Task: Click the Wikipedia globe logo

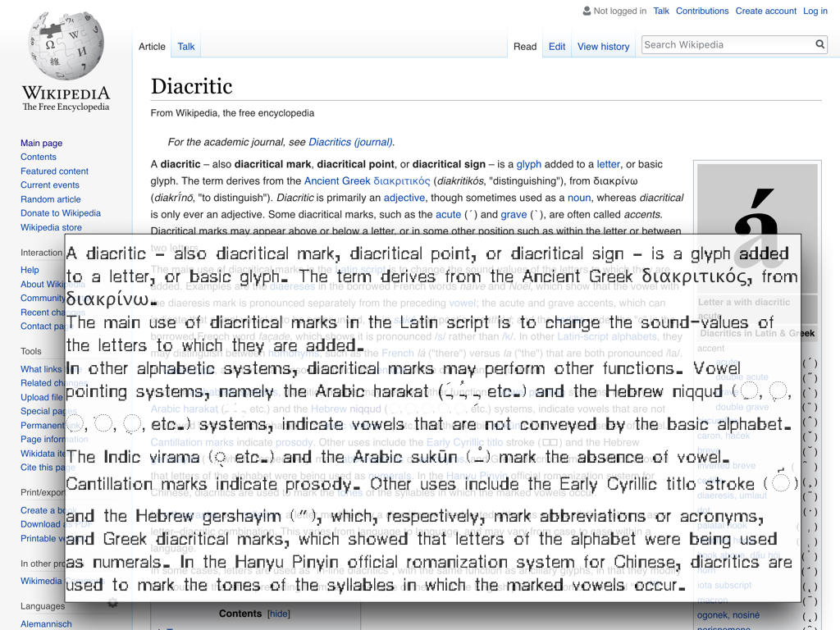Action: tap(66, 45)
